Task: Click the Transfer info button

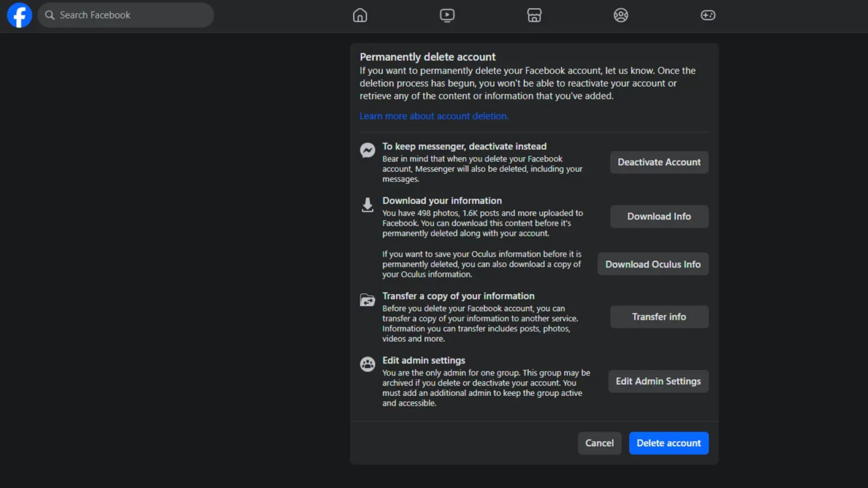Action: [659, 317]
